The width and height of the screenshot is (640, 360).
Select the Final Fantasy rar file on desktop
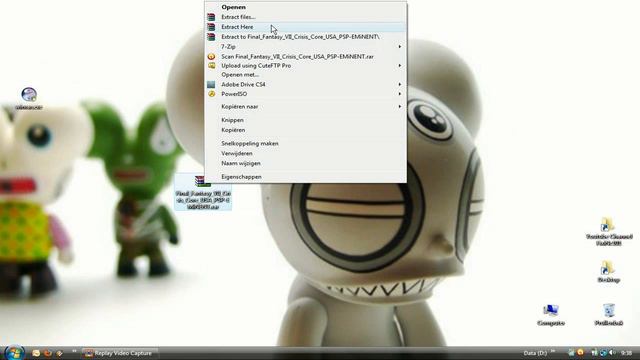pyautogui.click(x=203, y=192)
